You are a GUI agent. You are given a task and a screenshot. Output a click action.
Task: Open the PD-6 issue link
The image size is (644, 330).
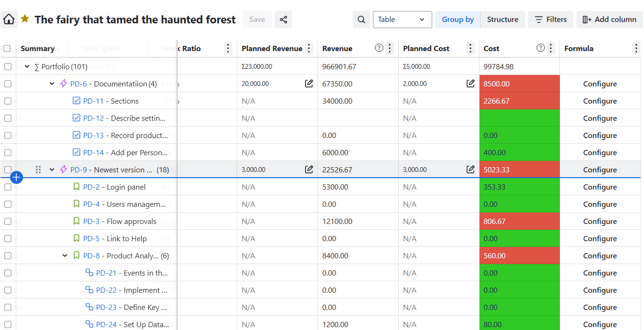pyautogui.click(x=78, y=84)
